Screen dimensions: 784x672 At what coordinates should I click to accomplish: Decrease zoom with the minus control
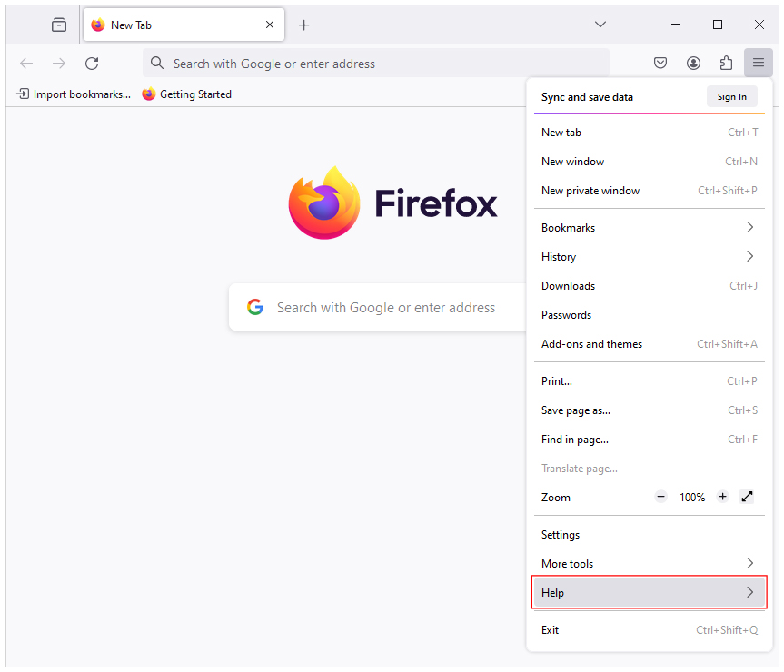pos(660,497)
